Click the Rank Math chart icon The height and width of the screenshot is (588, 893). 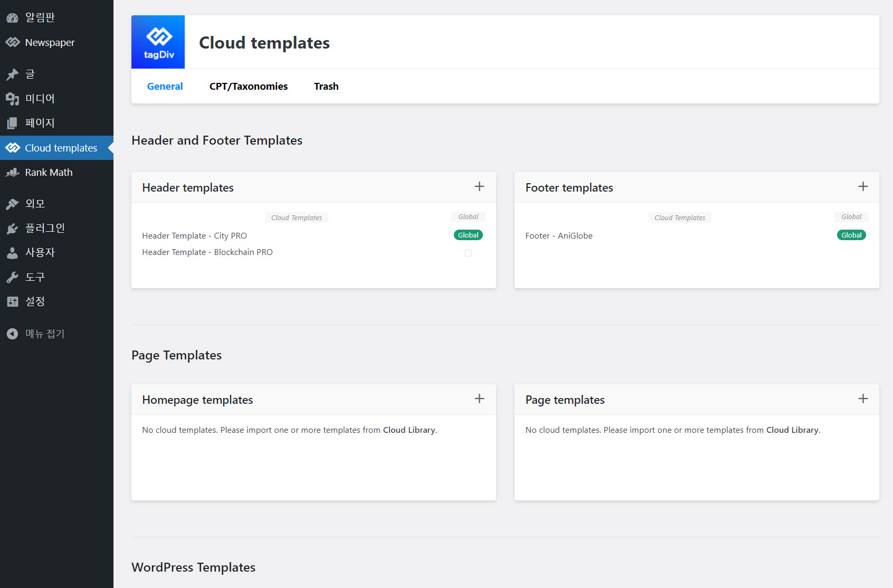13,173
